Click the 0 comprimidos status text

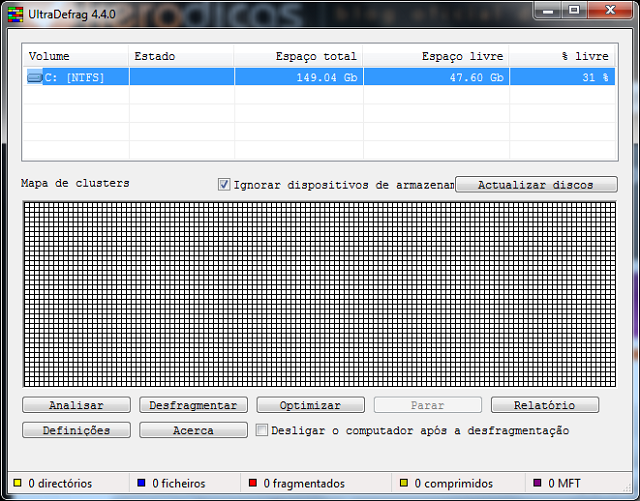tap(454, 483)
